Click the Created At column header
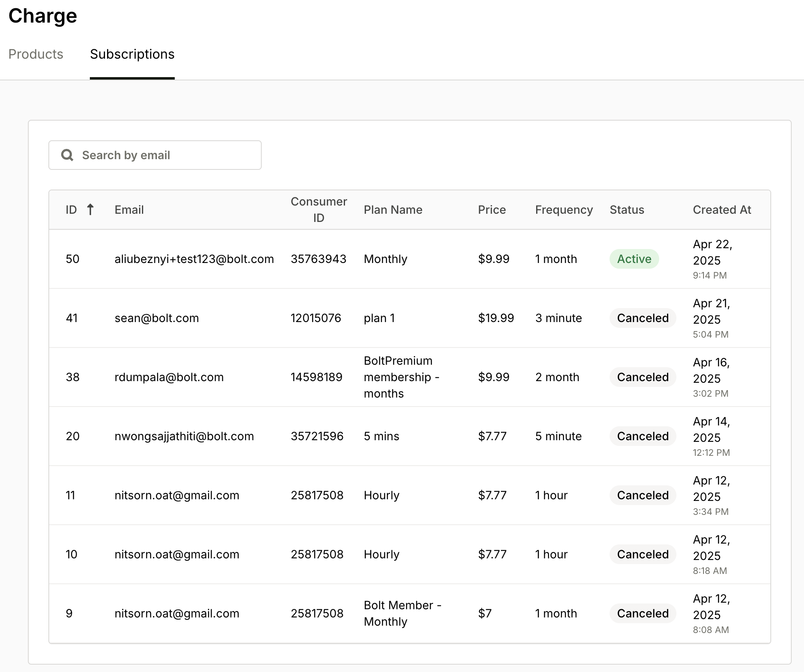 [x=722, y=210]
